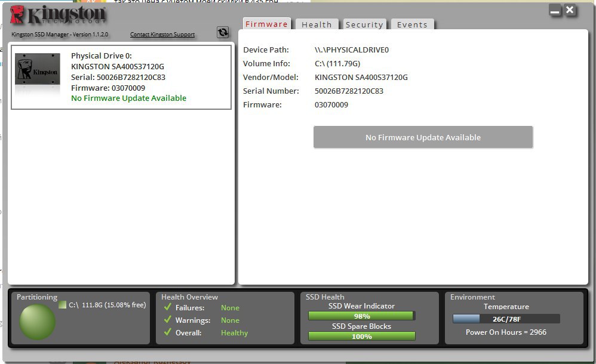Click the Environment panel title

(x=472, y=297)
